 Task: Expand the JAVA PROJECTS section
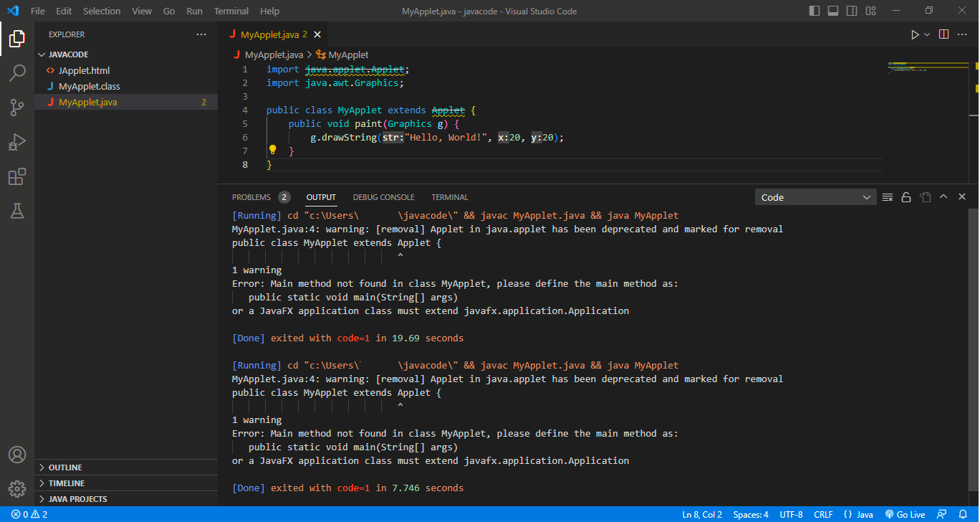pos(126,499)
